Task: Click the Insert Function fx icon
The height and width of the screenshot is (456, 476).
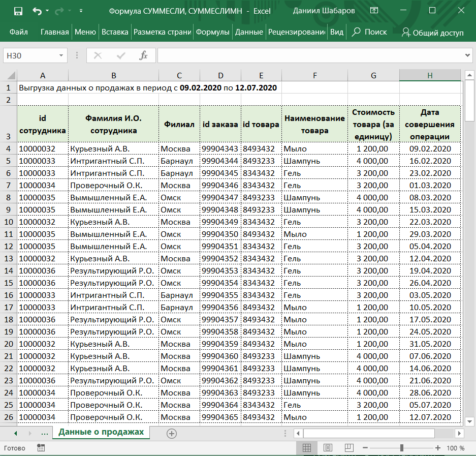Action: click(x=143, y=55)
